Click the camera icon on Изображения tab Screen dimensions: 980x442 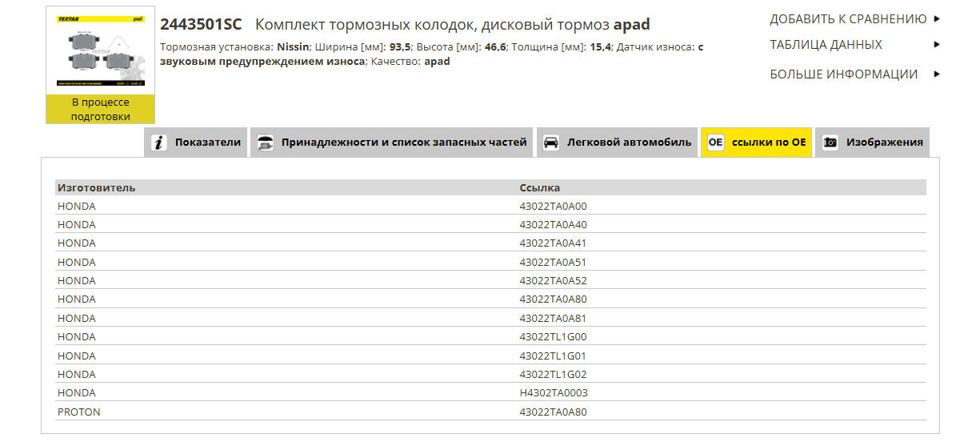[x=830, y=143]
